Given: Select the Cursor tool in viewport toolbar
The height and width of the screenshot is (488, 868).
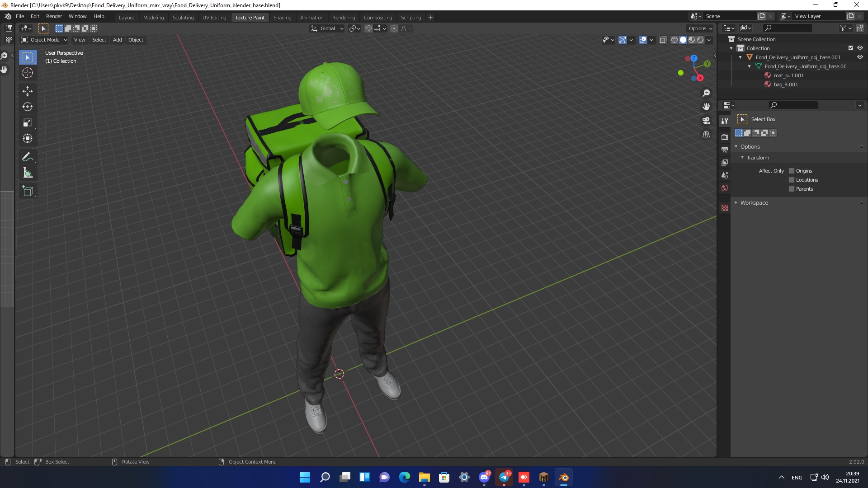Looking at the screenshot, I should tap(28, 73).
